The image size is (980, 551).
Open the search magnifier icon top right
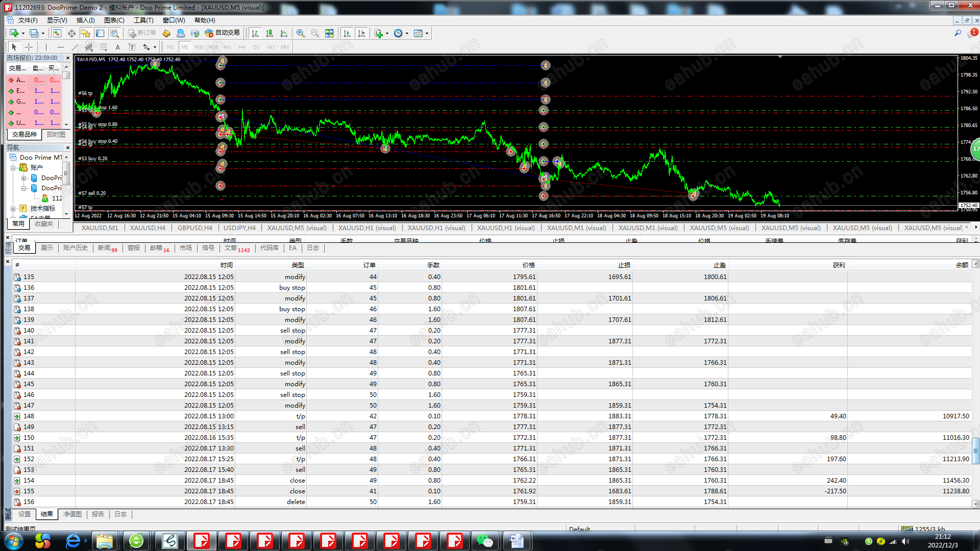[x=958, y=33]
